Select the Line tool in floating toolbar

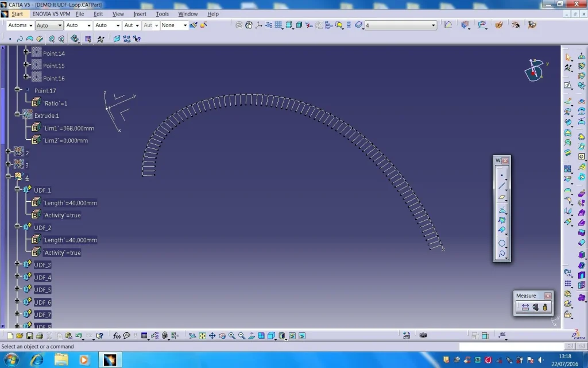(x=502, y=186)
